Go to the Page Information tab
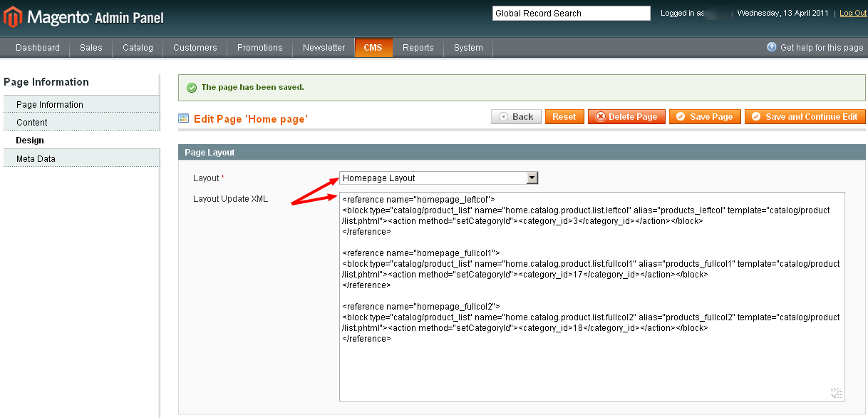The height and width of the screenshot is (418, 868). (50, 105)
